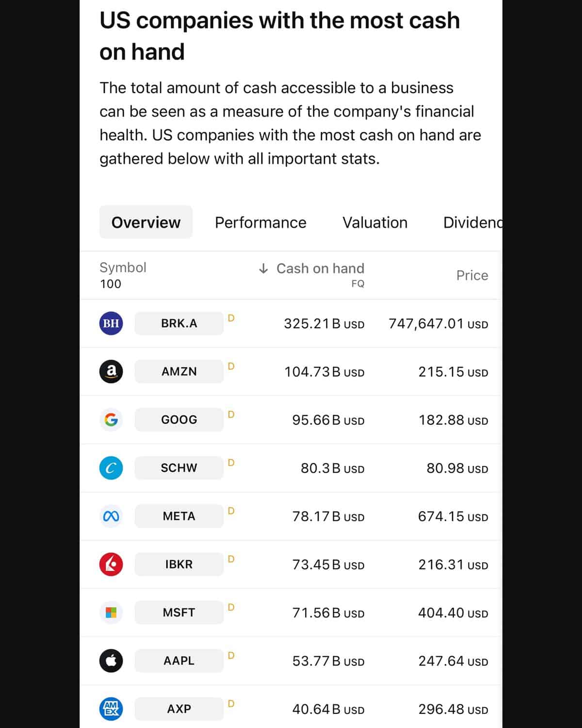Open the Valuation tab
This screenshot has height=728, width=582.
[375, 223]
